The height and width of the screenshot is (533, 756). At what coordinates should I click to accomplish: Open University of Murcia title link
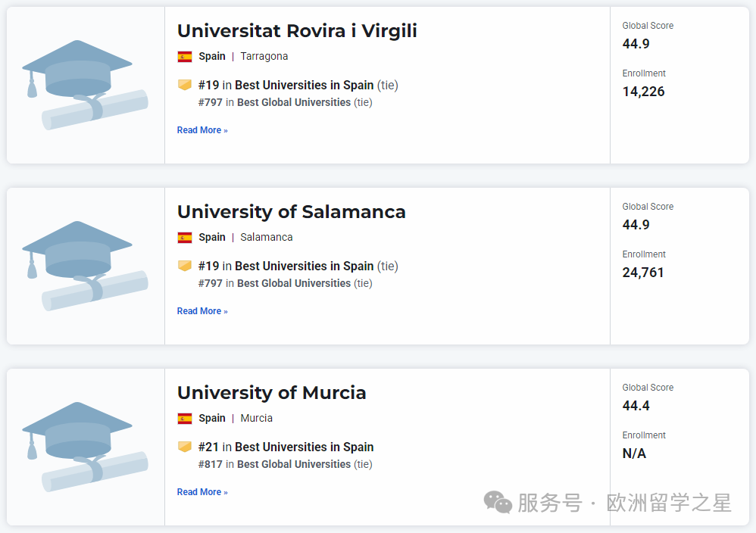coord(271,393)
